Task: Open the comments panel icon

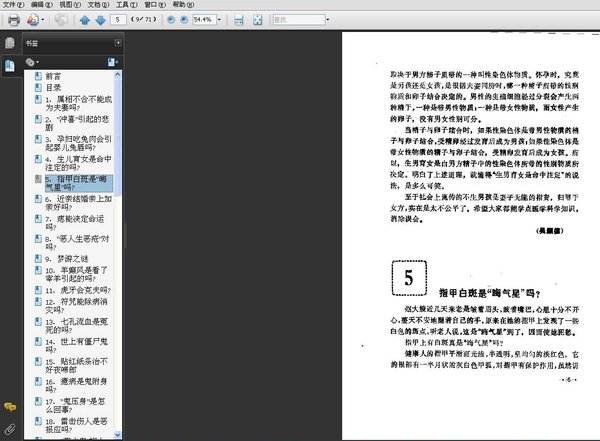Action: tap(10, 407)
